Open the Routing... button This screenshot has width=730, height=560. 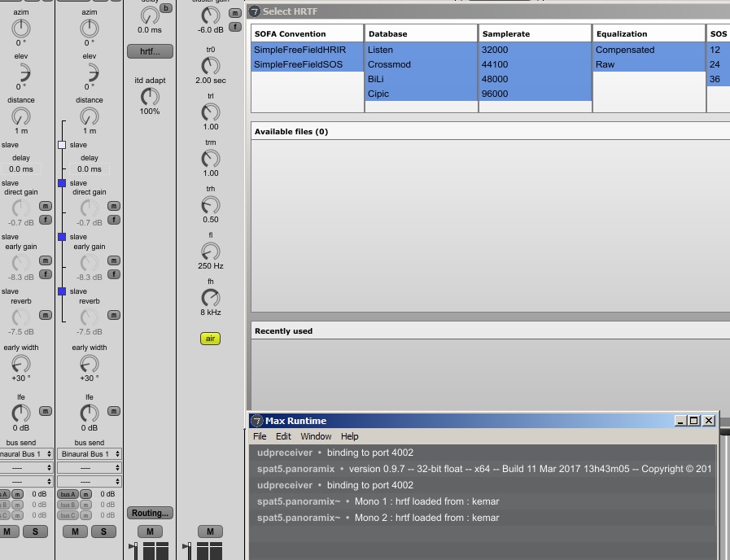tap(150, 513)
